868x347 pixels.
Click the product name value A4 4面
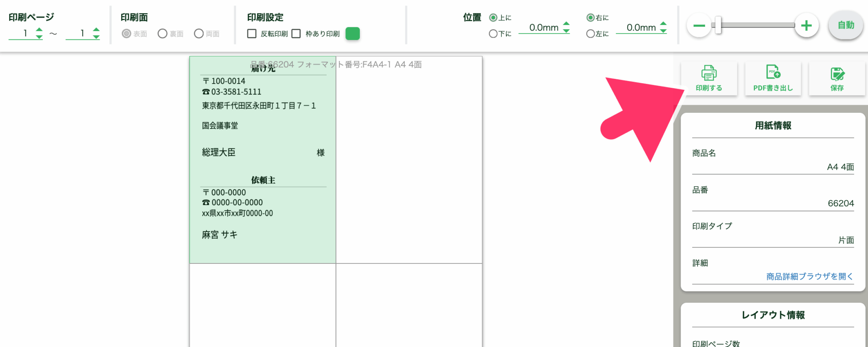pos(840,167)
